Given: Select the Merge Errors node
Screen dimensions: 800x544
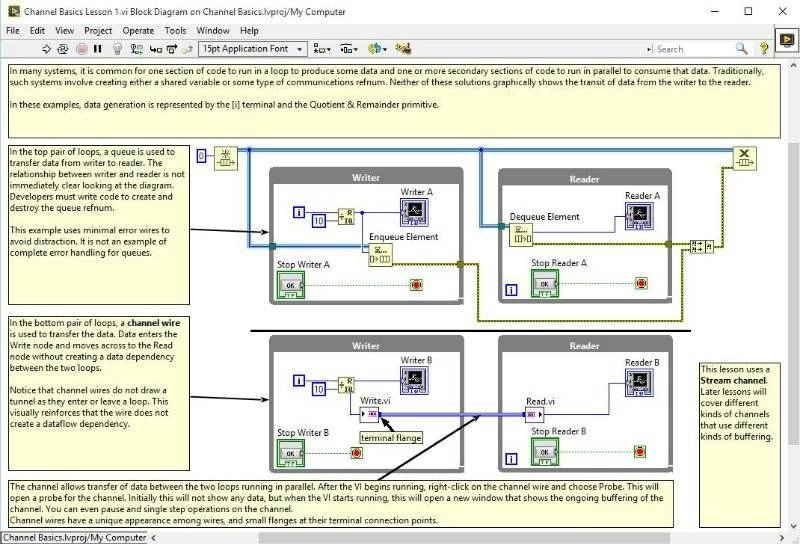Looking at the screenshot, I should (702, 246).
